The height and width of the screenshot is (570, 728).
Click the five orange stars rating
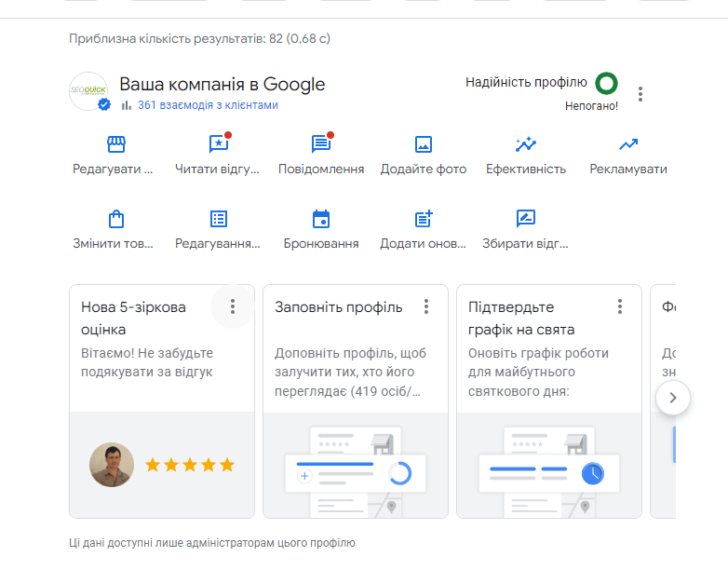coord(189,465)
